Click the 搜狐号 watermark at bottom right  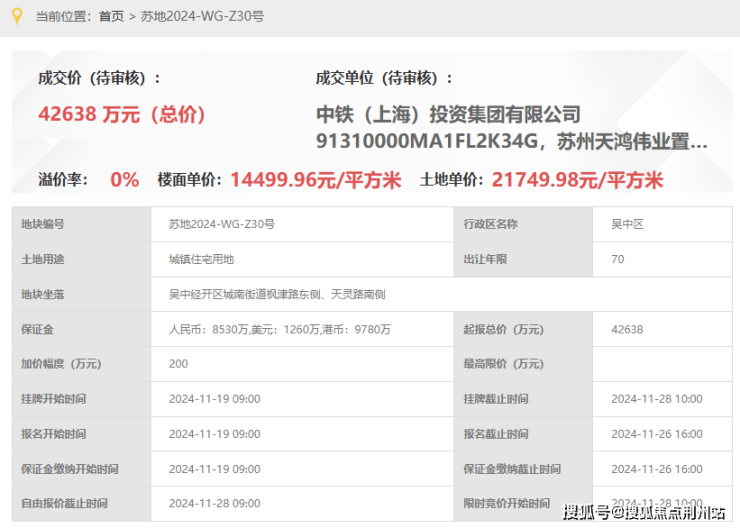point(644,512)
